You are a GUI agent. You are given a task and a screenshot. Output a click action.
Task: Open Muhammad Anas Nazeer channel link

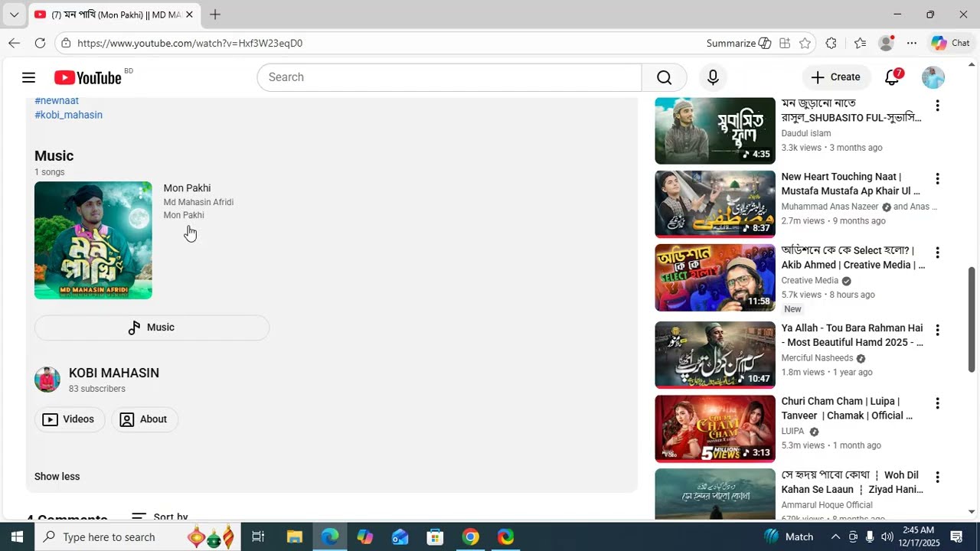tap(830, 207)
